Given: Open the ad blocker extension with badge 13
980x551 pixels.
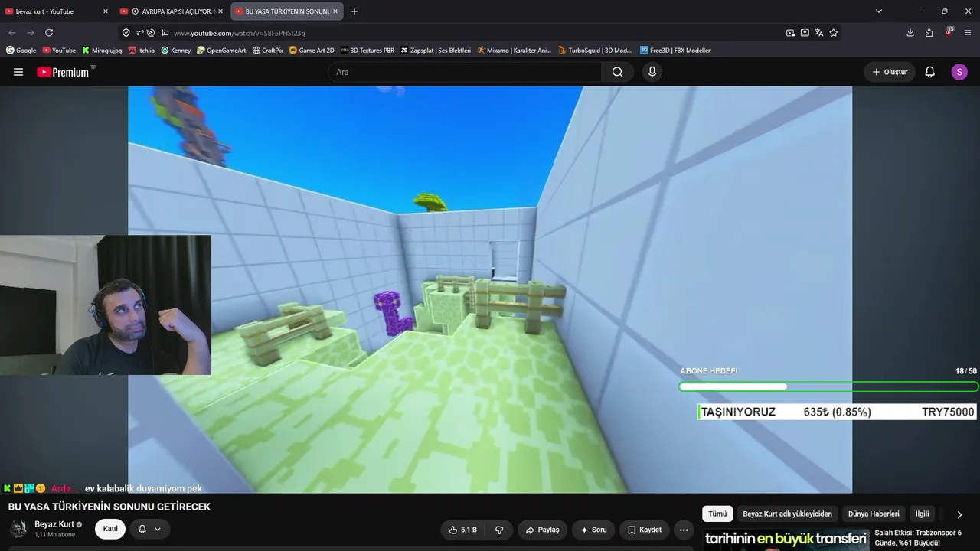Looking at the screenshot, I should (x=949, y=33).
